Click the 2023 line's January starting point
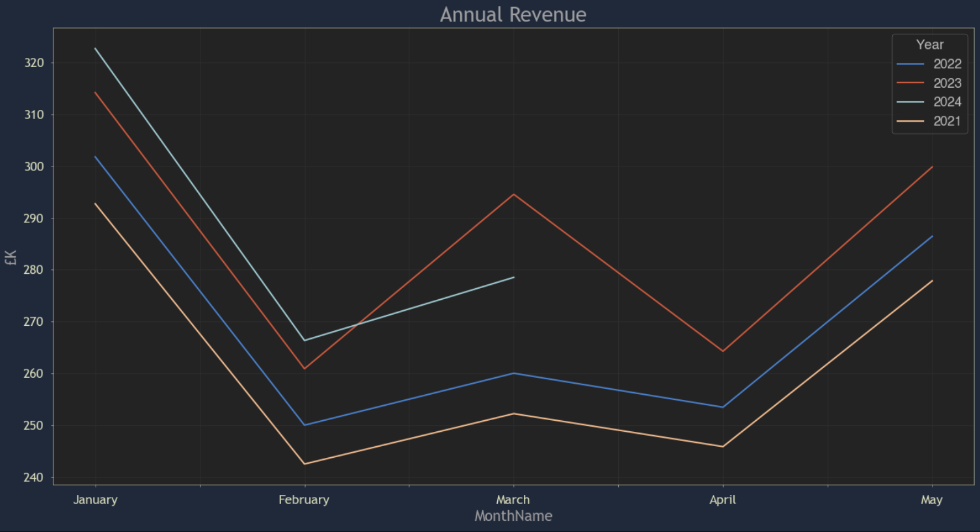The height and width of the screenshot is (532, 980). (96, 93)
